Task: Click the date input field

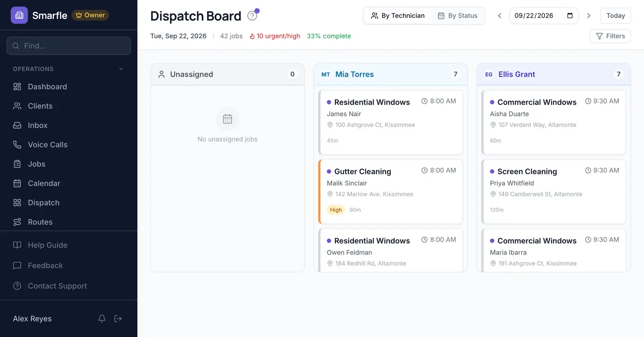Action: point(544,16)
